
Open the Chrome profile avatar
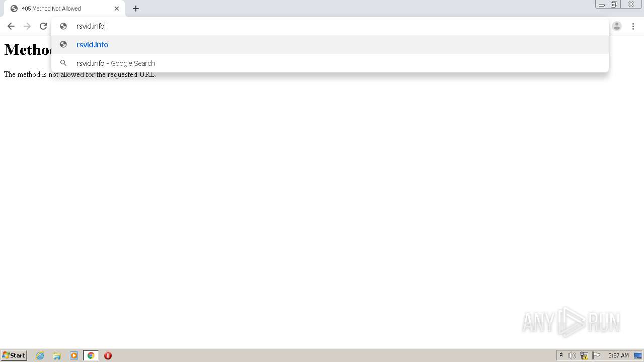[617, 26]
